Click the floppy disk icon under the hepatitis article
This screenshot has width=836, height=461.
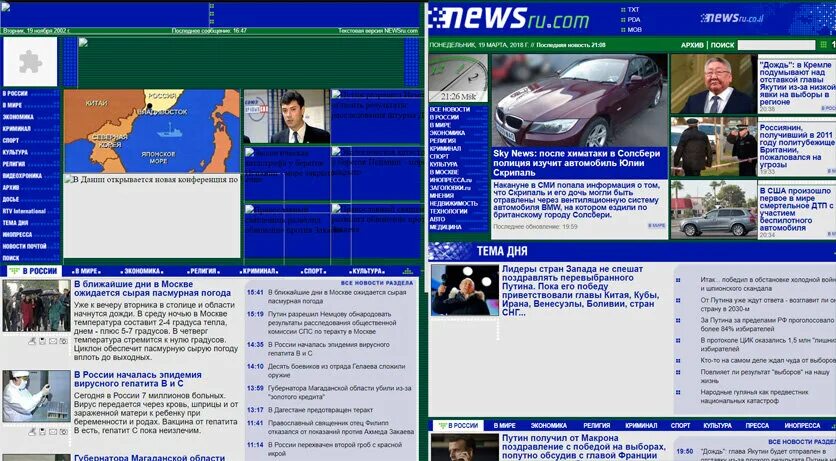pos(43,432)
